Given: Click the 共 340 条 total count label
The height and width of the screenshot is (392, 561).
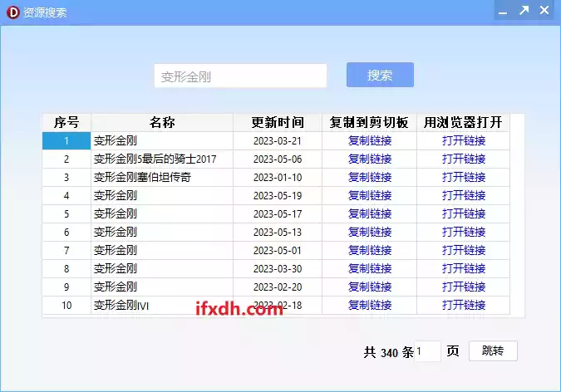Looking at the screenshot, I should pos(389,352).
